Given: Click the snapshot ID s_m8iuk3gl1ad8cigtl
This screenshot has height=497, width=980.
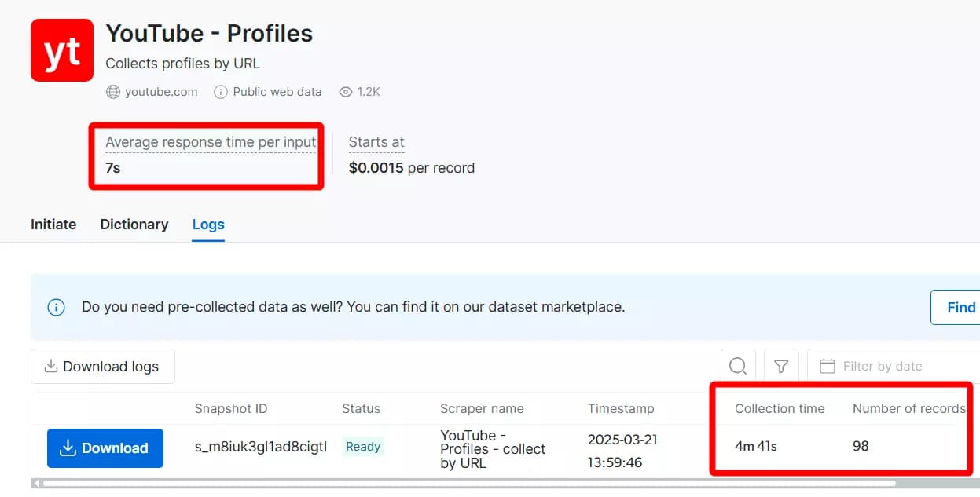Looking at the screenshot, I should 260,447.
